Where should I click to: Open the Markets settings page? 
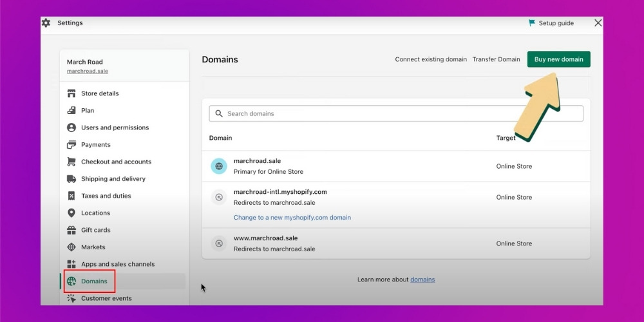coord(93,247)
